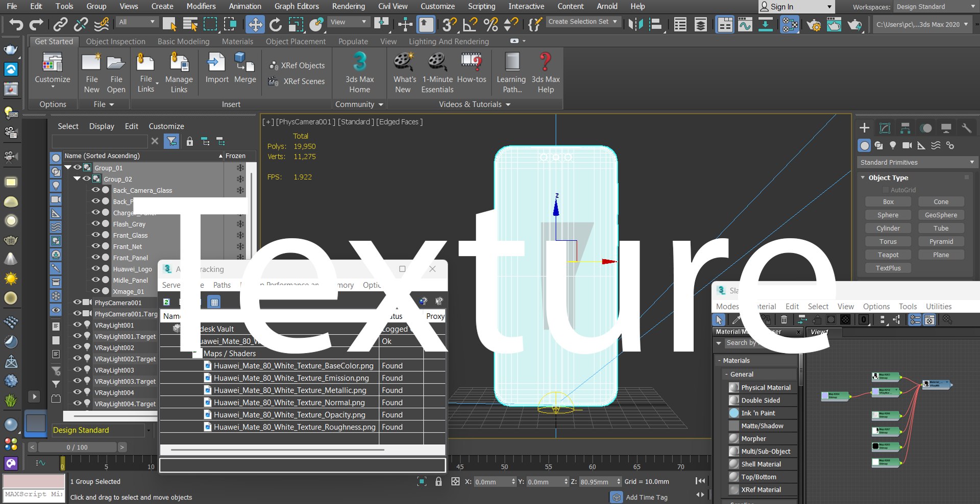Select Physical Material in material browser
The height and width of the screenshot is (504, 980).
point(763,387)
